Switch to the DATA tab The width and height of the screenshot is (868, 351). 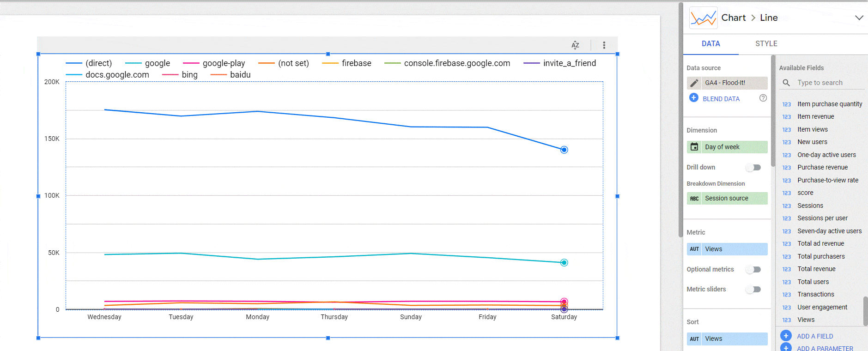click(710, 43)
